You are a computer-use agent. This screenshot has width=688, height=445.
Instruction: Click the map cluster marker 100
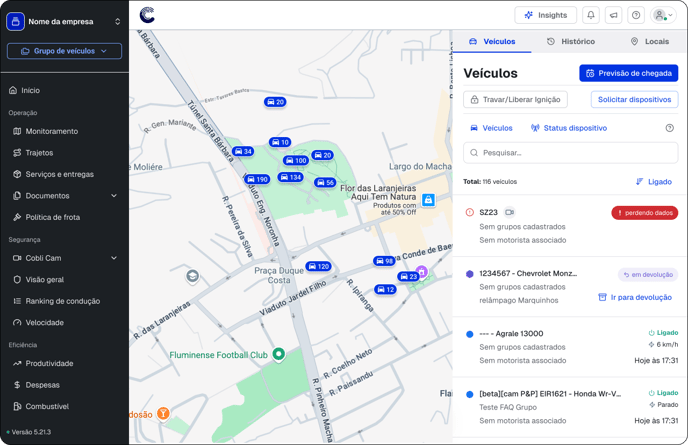point(296,161)
